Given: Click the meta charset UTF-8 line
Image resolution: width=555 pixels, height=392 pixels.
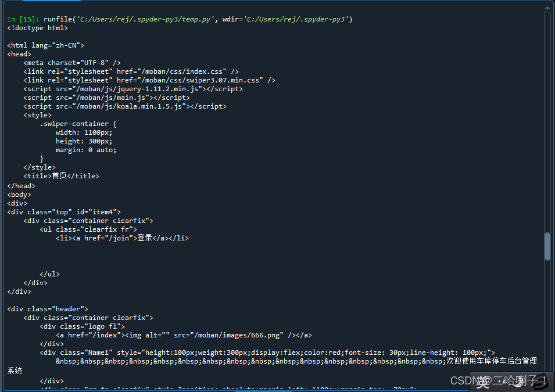Looking at the screenshot, I should tap(72, 63).
